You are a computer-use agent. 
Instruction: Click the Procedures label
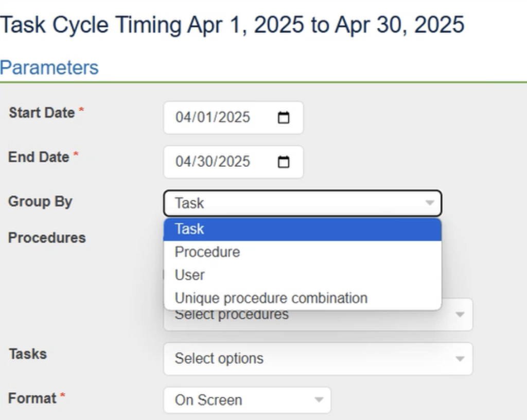[47, 238]
